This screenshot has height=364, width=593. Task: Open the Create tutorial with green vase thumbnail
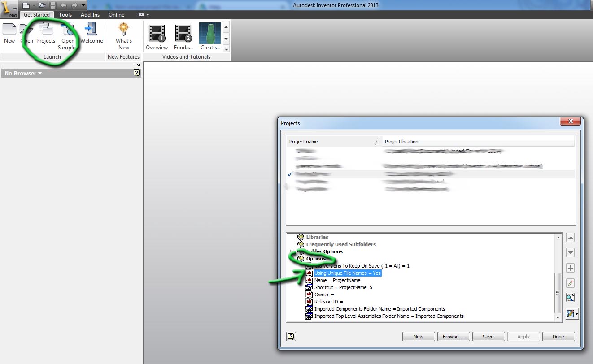(x=210, y=36)
